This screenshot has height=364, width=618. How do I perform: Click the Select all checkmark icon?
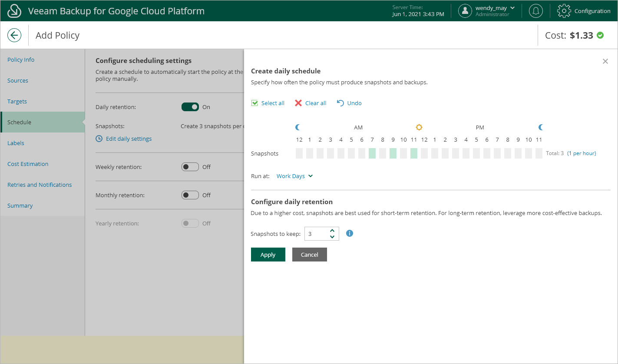254,103
